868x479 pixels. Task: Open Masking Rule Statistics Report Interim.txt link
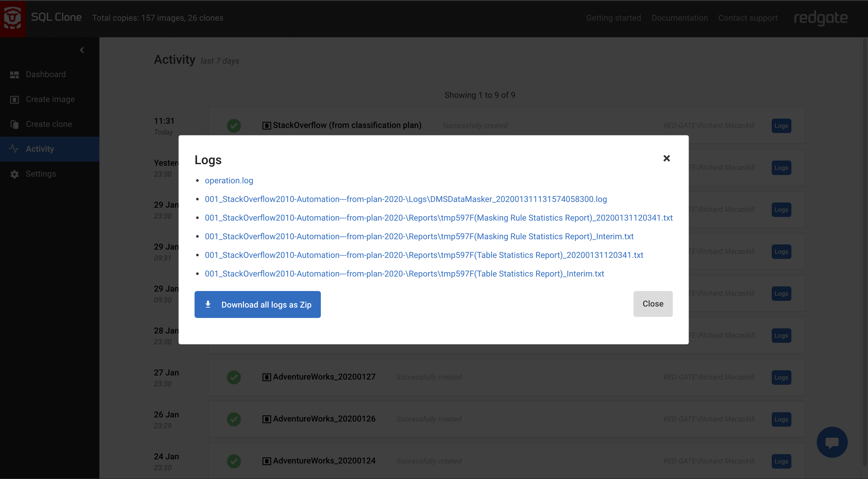coord(419,236)
